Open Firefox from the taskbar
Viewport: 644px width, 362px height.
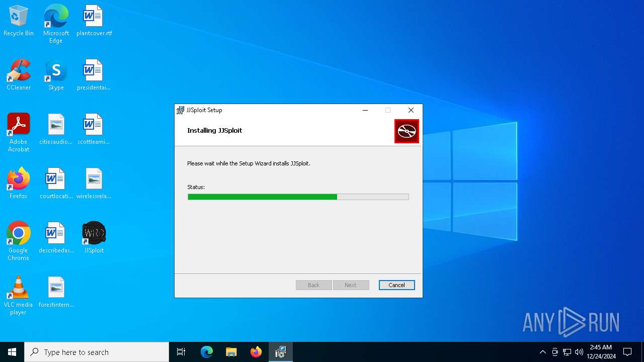point(256,352)
